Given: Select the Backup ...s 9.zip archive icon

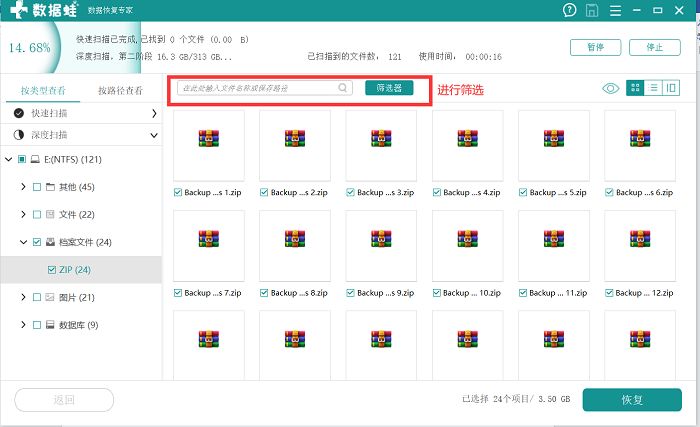Looking at the screenshot, I should [381, 239].
